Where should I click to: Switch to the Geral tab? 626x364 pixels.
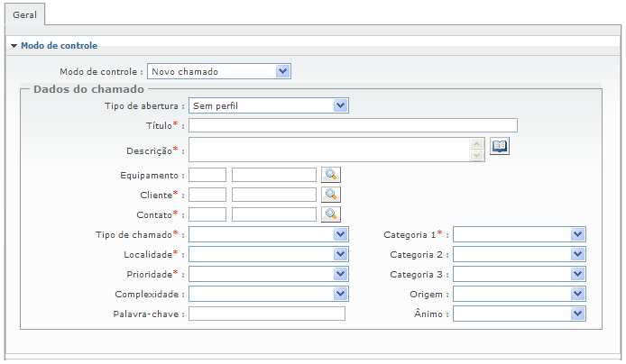click(x=25, y=16)
